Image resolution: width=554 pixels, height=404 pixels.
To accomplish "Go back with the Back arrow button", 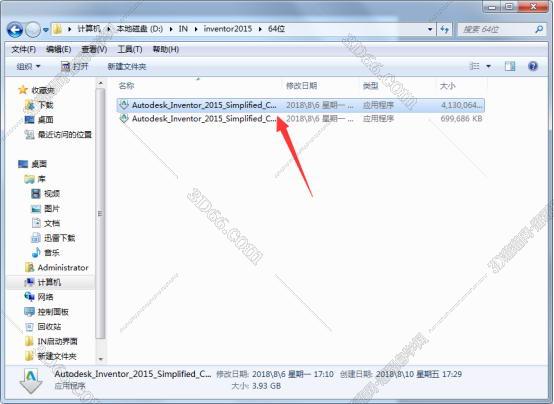I will [15, 30].
